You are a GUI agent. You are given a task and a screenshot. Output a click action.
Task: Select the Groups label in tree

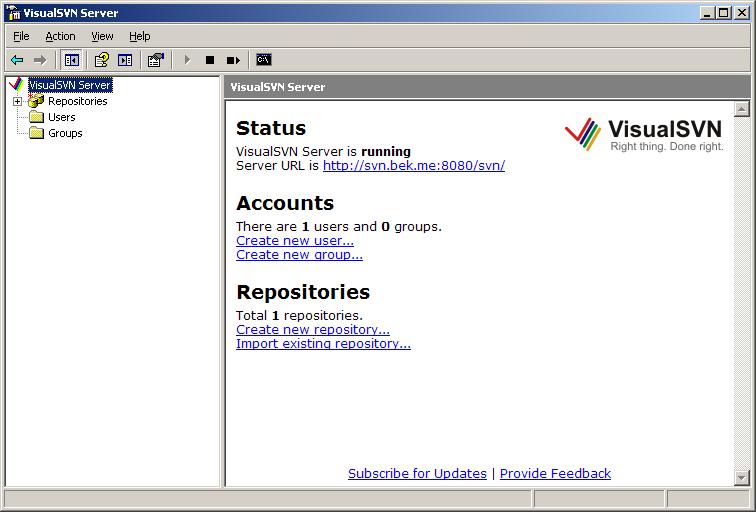pyautogui.click(x=65, y=133)
